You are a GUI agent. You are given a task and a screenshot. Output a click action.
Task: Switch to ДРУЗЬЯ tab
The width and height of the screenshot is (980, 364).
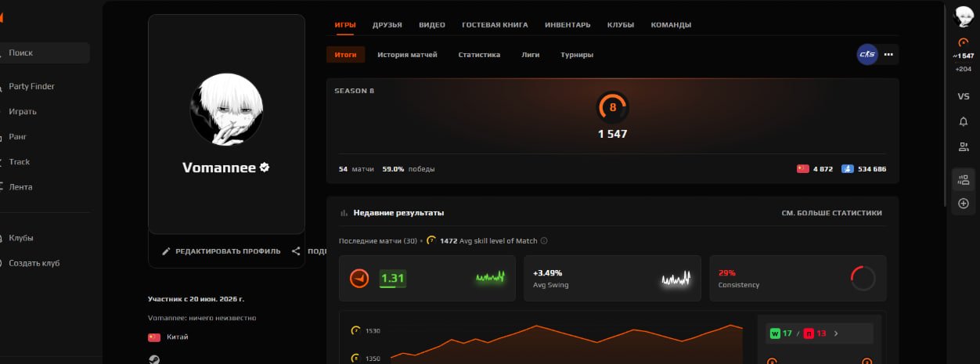click(x=387, y=25)
